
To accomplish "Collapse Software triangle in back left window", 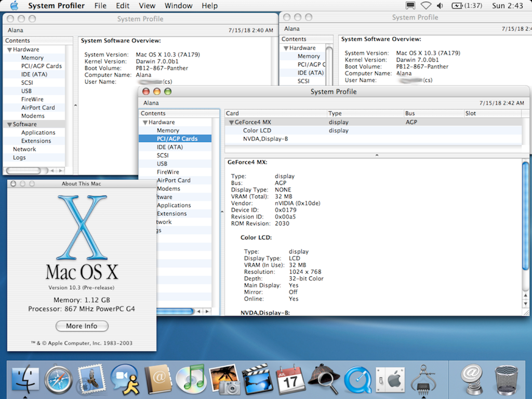I will (9, 125).
